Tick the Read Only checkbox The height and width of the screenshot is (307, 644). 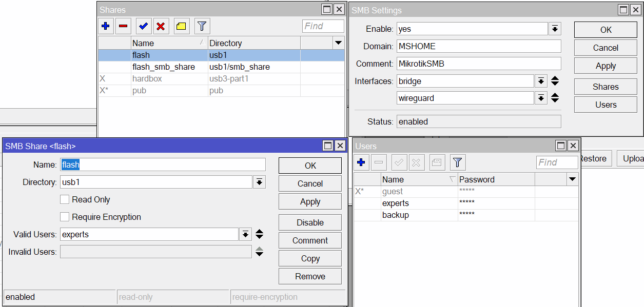pyautogui.click(x=65, y=199)
